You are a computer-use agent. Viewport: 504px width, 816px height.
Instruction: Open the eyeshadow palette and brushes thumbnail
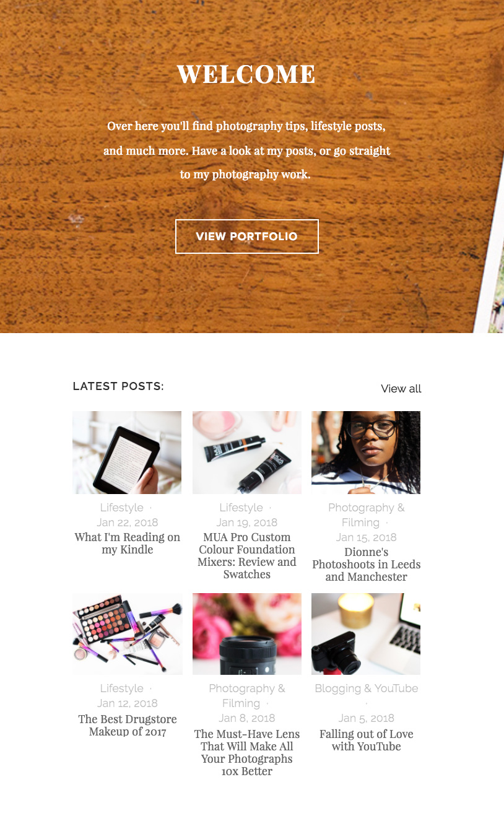coord(127,634)
